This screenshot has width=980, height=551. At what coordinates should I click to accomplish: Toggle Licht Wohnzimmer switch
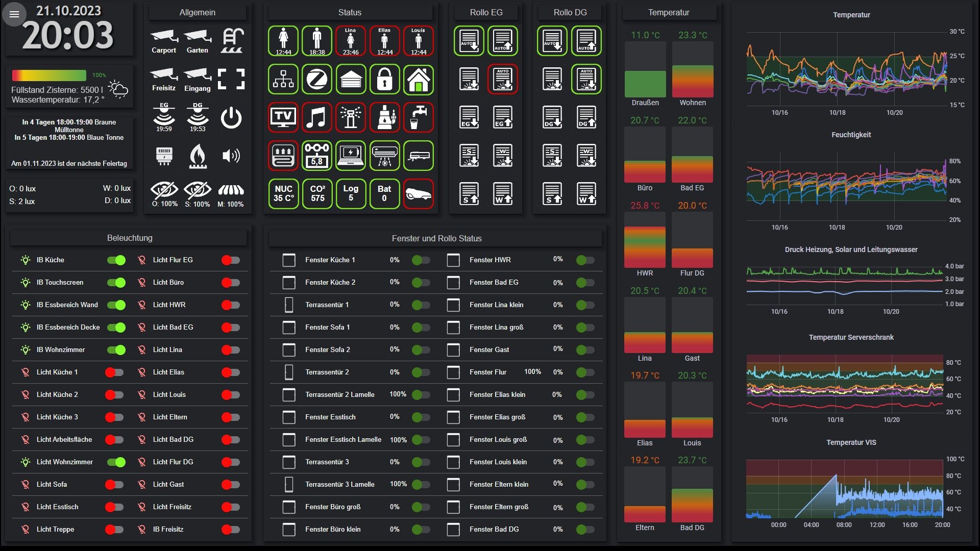click(x=116, y=462)
